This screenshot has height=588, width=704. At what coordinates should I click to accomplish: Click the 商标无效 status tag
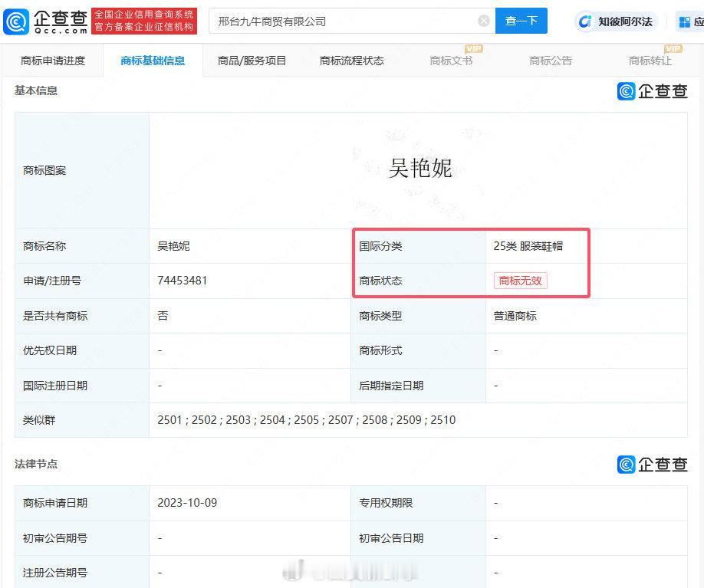point(521,281)
